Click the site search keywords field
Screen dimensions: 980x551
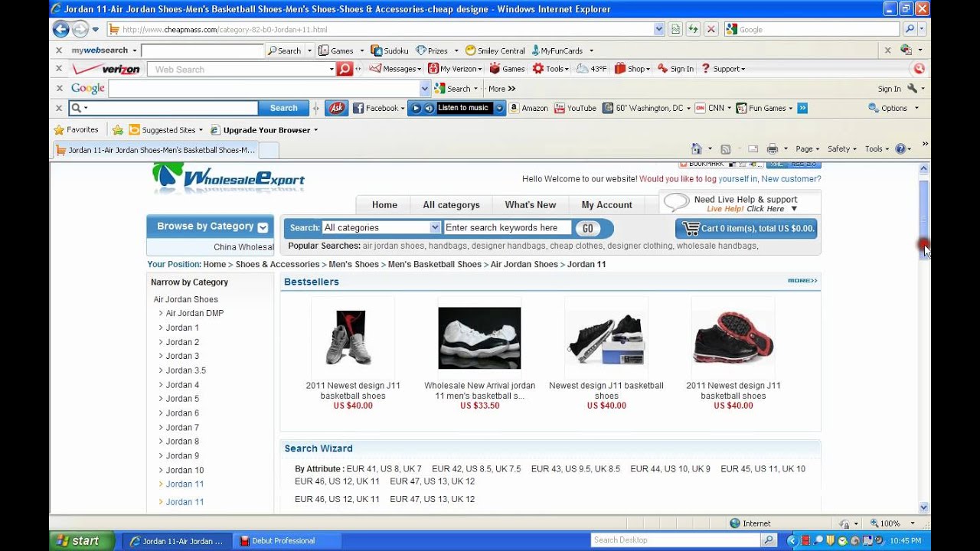(x=507, y=227)
